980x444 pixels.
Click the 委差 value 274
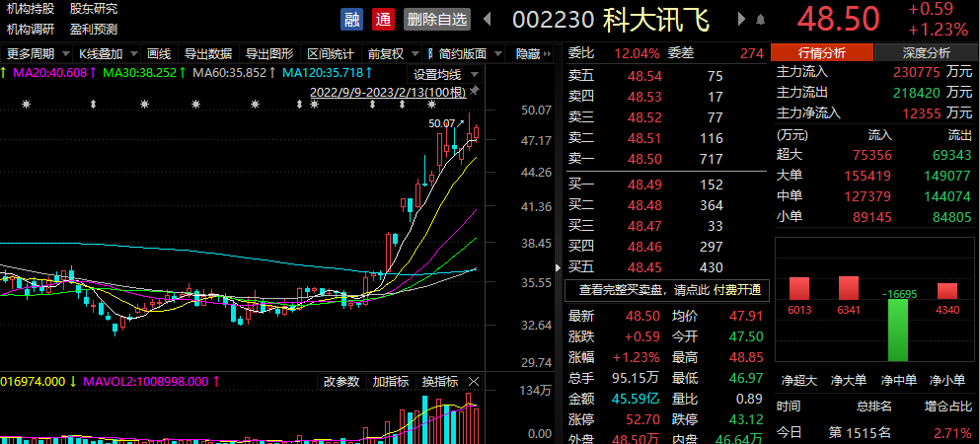click(752, 53)
